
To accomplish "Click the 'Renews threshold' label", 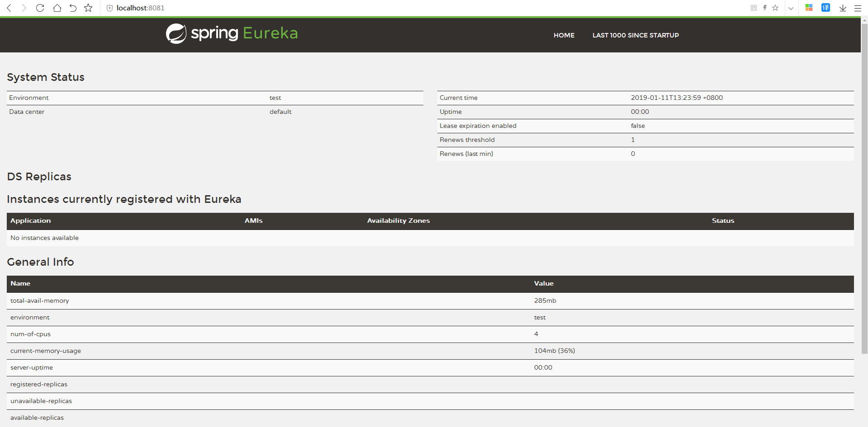I will click(467, 140).
